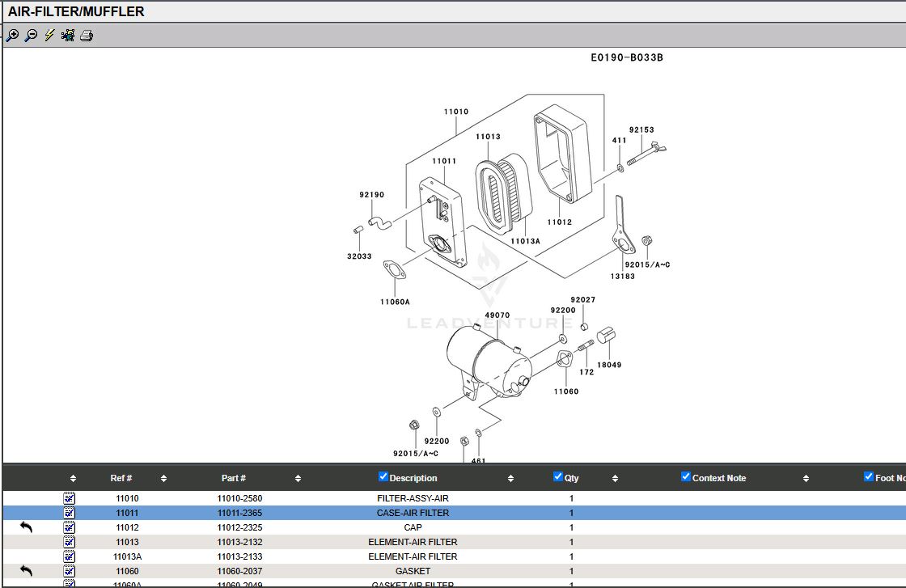Toggle the Qty column checkbox

558,476
